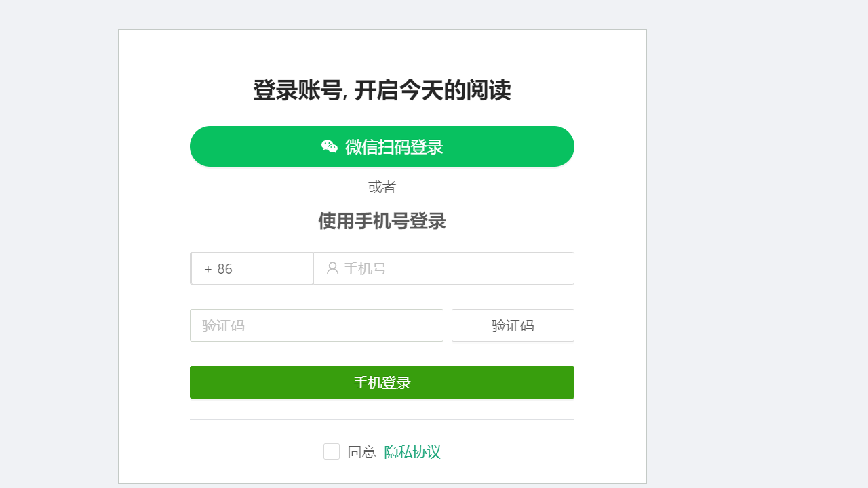This screenshot has height=488, width=868.
Task: Select the verification code input field
Action: point(317,325)
